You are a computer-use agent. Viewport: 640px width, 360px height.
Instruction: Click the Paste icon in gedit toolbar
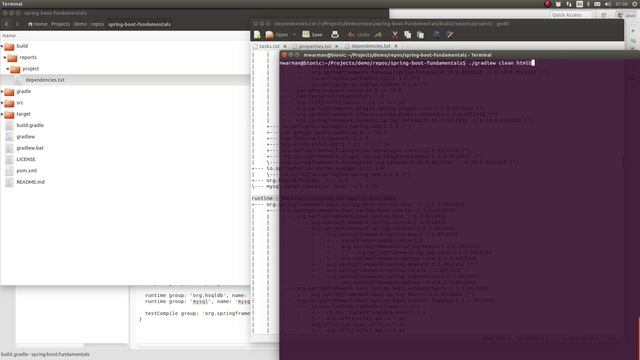[420, 35]
